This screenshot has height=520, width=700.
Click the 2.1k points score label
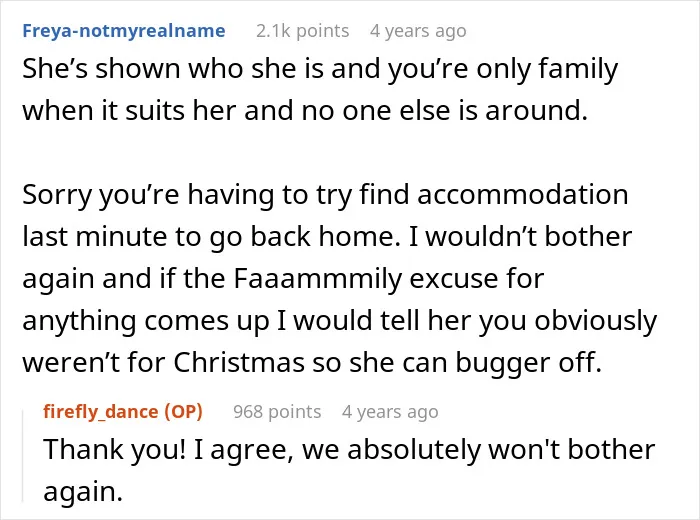pos(302,31)
